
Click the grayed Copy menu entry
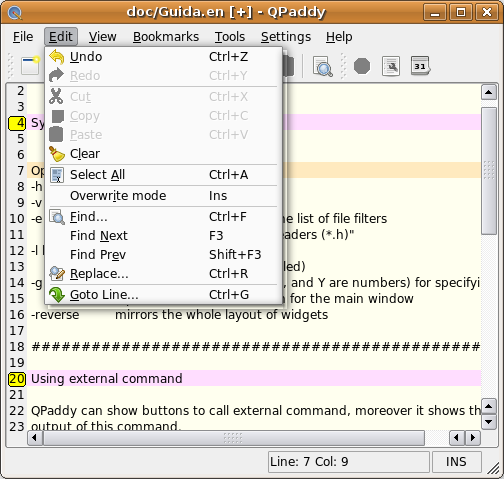[163, 116]
